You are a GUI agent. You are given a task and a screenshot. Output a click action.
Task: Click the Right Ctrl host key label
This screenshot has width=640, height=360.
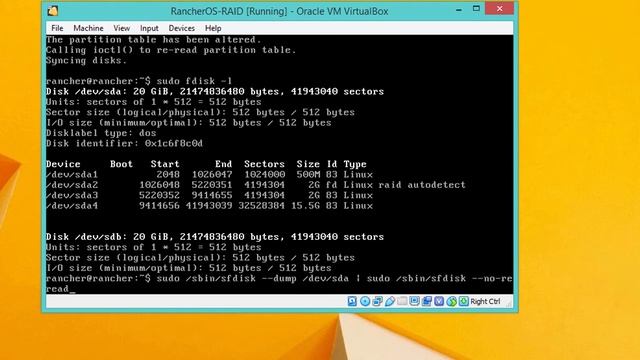(485, 302)
